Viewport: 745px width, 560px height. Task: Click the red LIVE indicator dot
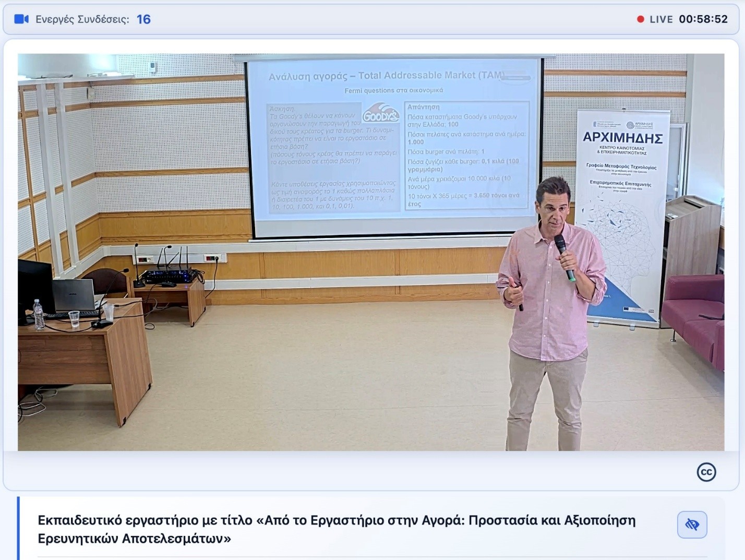[640, 19]
